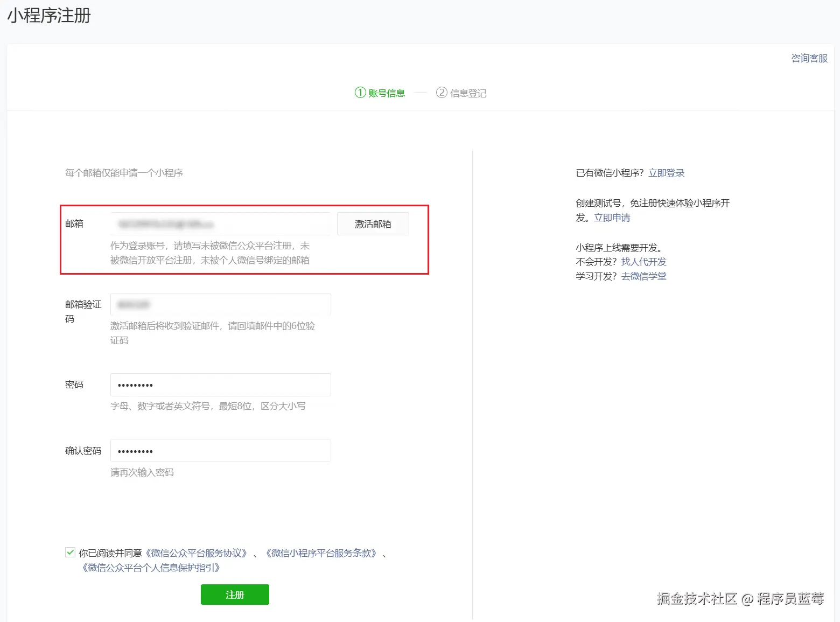Click the step 1 circled number icon
Screen dimensions: 840x622
[x=360, y=93]
